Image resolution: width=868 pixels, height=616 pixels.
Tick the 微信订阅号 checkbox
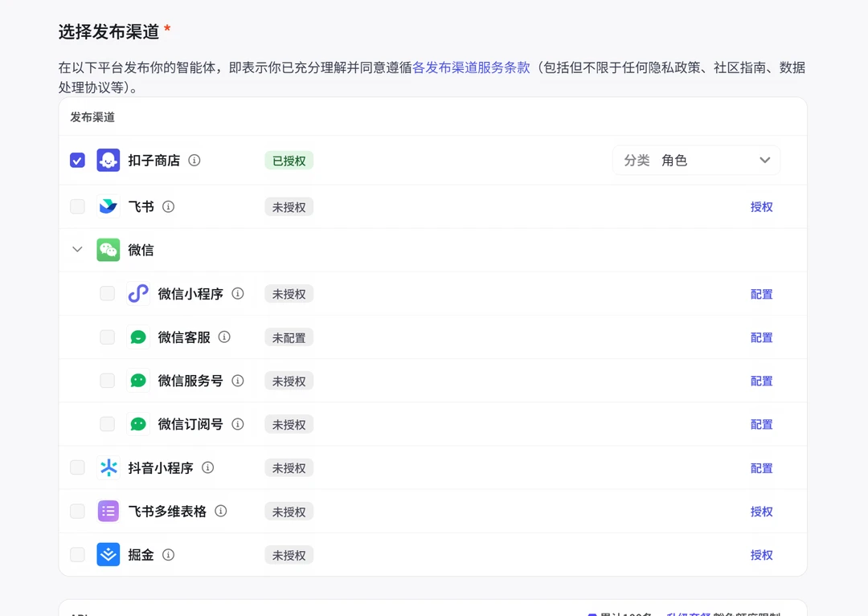click(x=108, y=423)
